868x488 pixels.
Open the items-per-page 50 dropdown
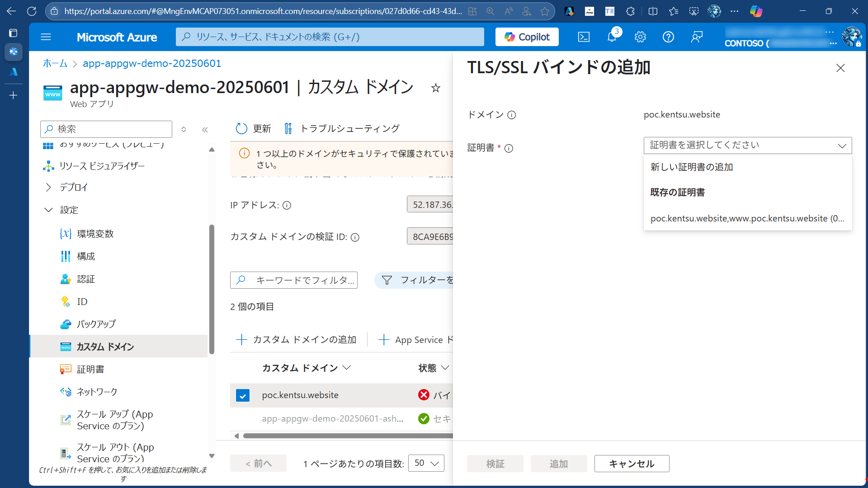[x=425, y=463]
